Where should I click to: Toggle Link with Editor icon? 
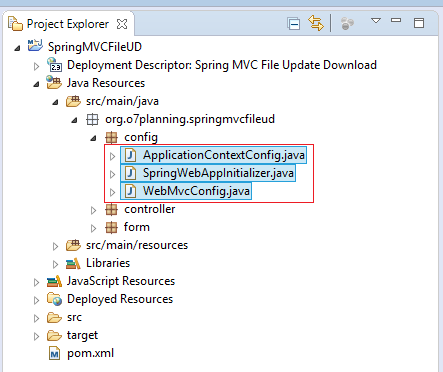tap(316, 23)
